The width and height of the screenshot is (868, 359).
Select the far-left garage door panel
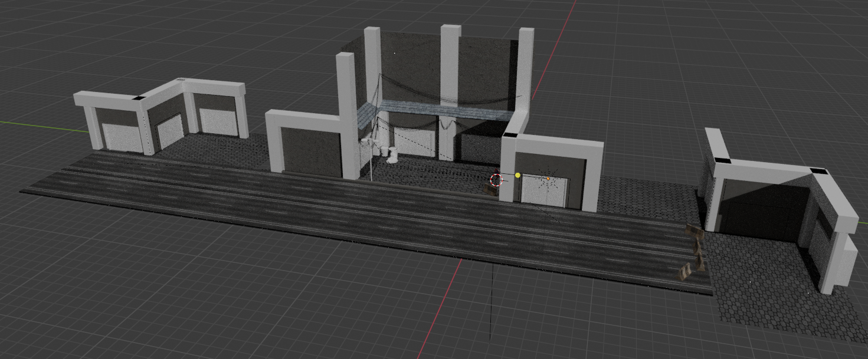click(x=122, y=137)
